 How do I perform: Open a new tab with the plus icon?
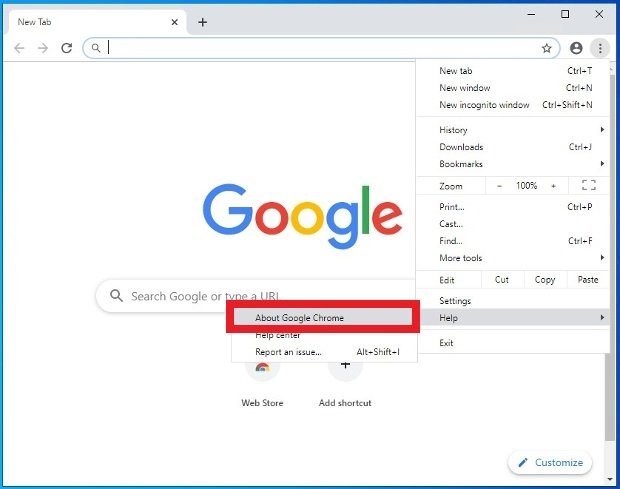click(202, 22)
